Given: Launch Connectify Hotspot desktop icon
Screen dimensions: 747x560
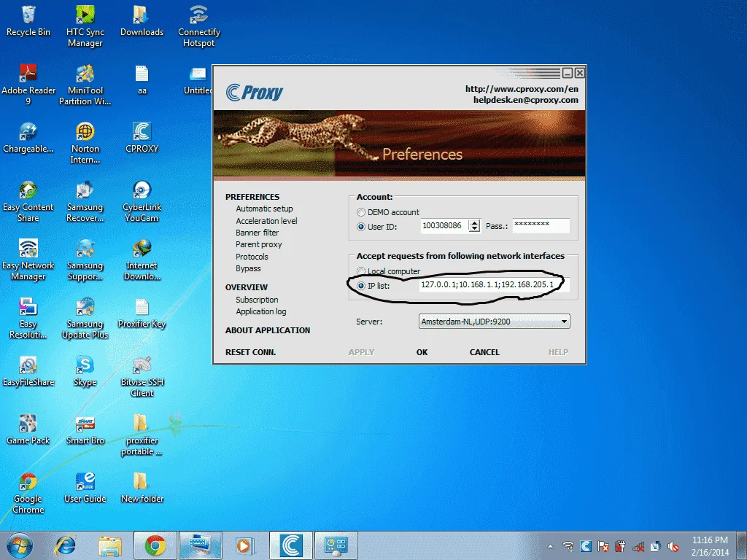Looking at the screenshot, I should coord(198,26).
